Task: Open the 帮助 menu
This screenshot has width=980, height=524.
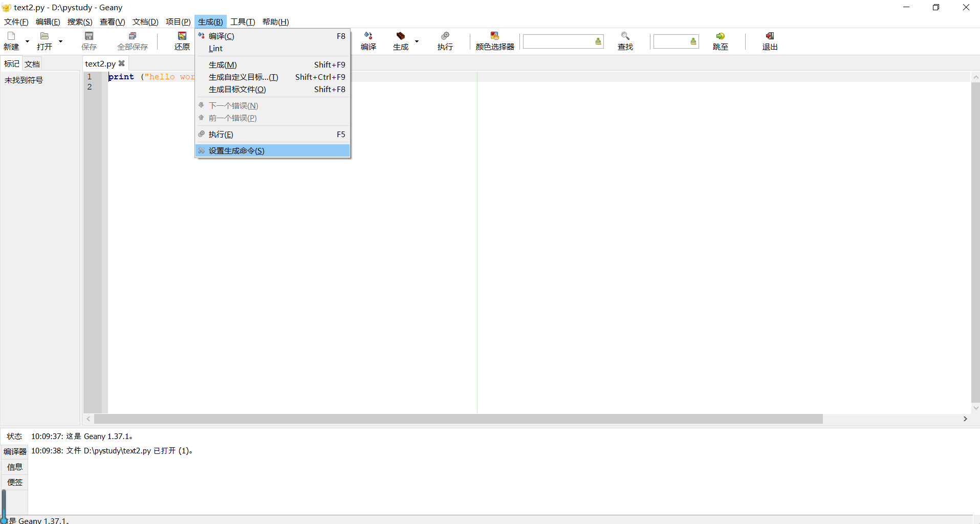Action: point(275,21)
